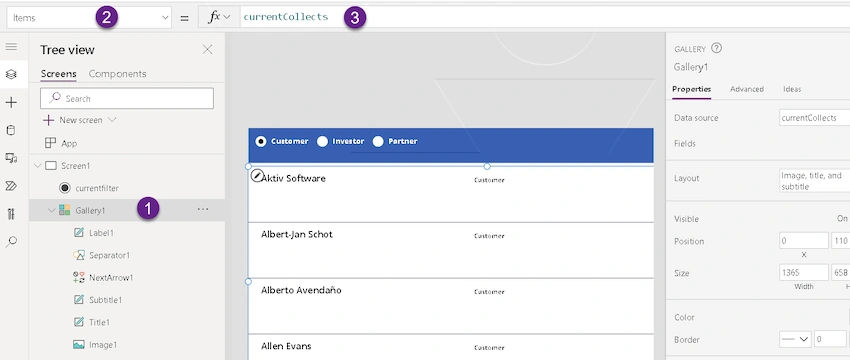
Task: Open the Layout dropdown field
Action: 814,181
